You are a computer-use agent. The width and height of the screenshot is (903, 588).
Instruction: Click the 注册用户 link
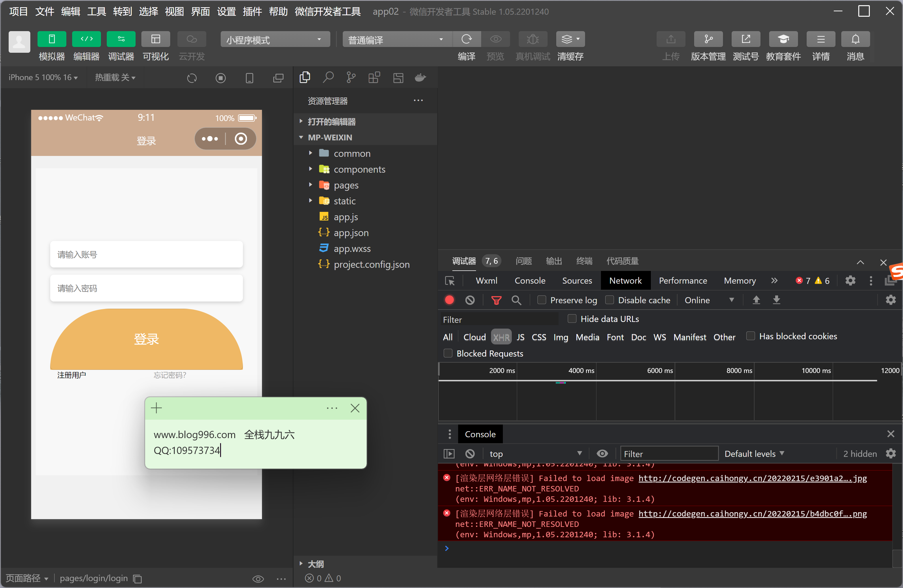coord(71,375)
